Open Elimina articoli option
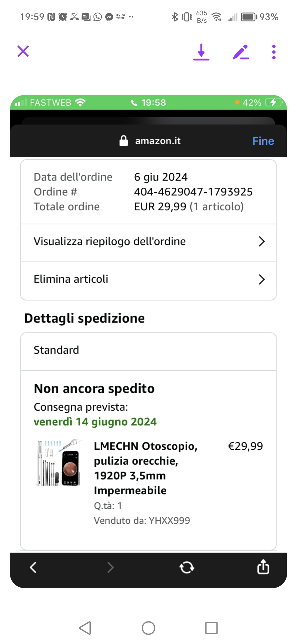Screen dimensions: 297x644 pyautogui.click(x=148, y=279)
